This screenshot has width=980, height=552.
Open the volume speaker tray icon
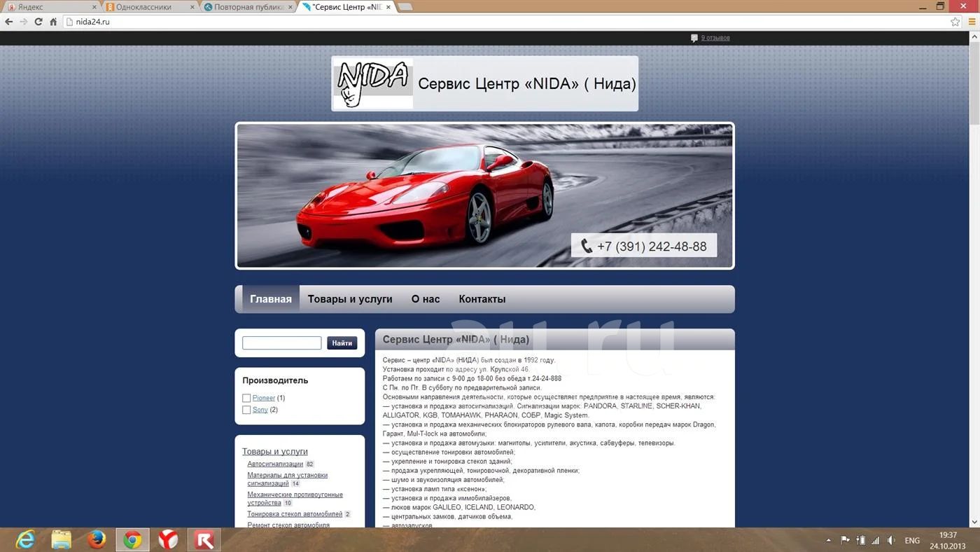coord(892,541)
